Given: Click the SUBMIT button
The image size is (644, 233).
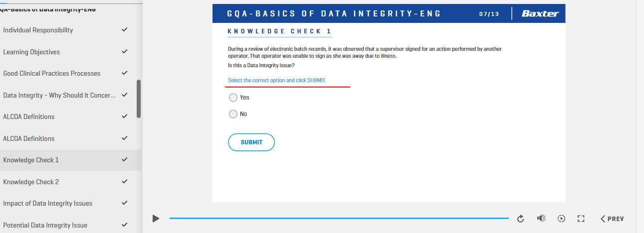Looking at the screenshot, I should (251, 142).
